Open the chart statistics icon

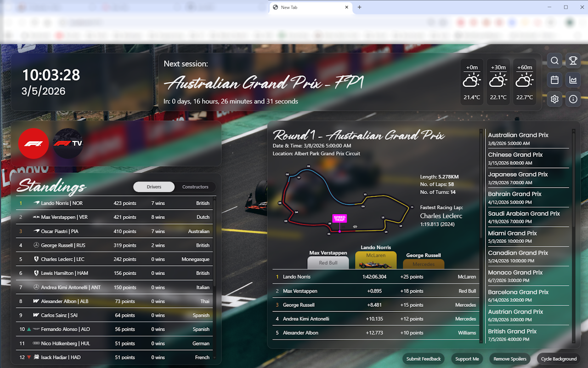coord(573,80)
